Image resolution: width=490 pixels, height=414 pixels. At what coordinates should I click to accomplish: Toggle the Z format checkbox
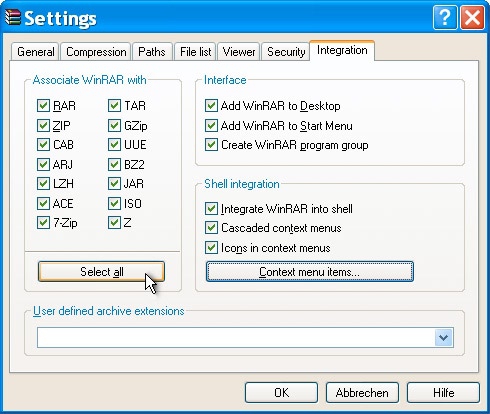tap(114, 223)
